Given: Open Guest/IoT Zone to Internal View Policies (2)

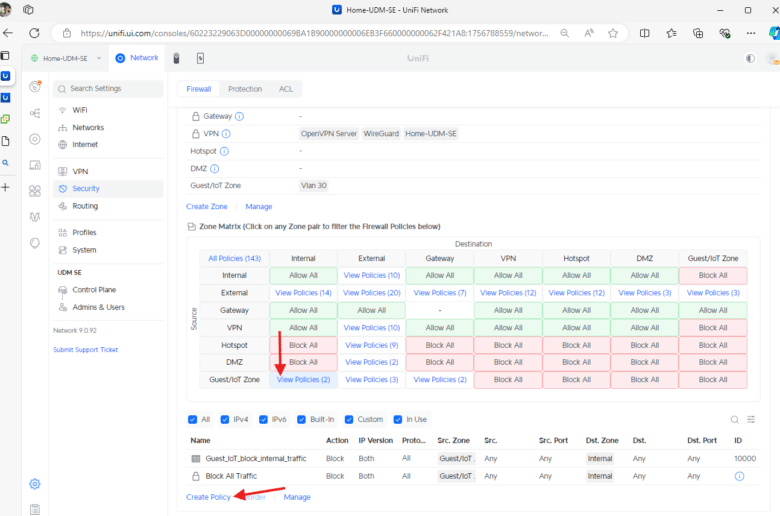Looking at the screenshot, I should pos(303,380).
